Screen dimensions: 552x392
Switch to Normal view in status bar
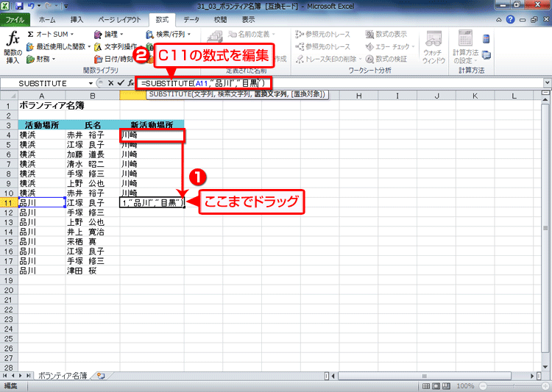pos(426,386)
